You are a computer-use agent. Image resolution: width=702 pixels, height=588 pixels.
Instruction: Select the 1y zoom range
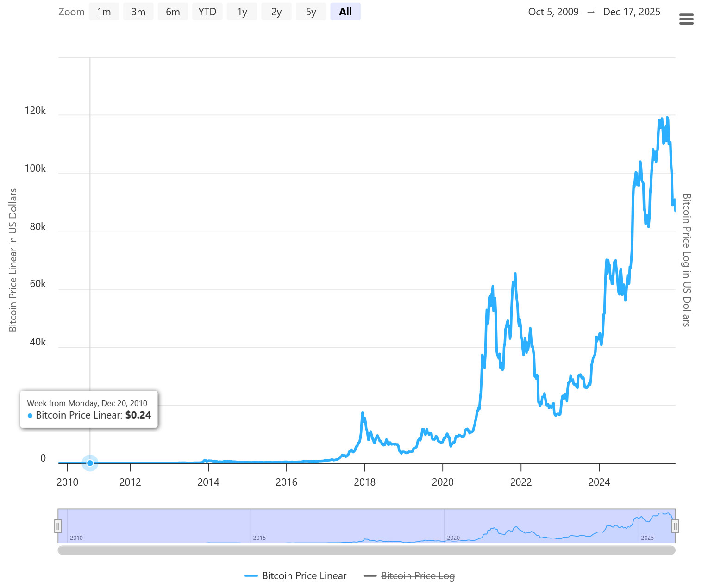pos(242,12)
